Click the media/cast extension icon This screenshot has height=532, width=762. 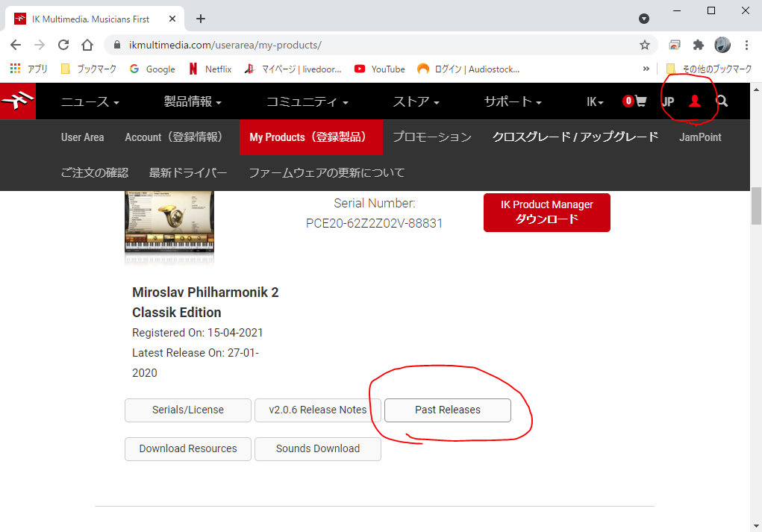675,46
